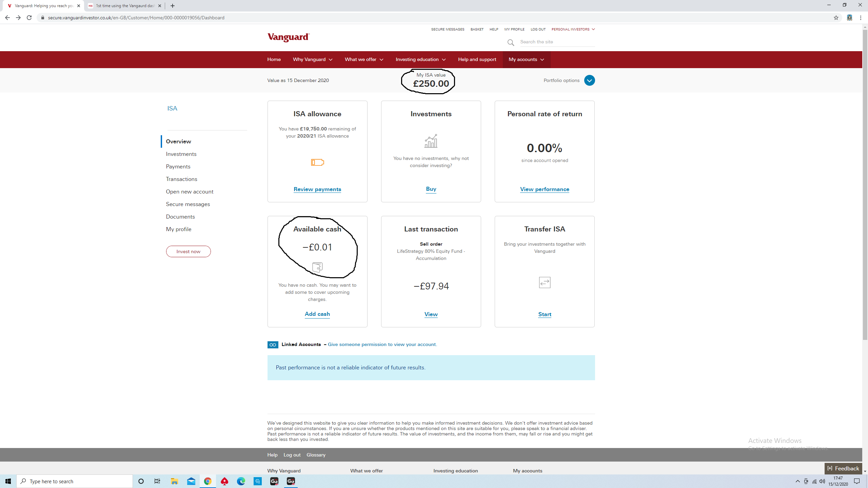Open Documents in the sidebar
Viewport: 868px width, 488px height.
[180, 217]
